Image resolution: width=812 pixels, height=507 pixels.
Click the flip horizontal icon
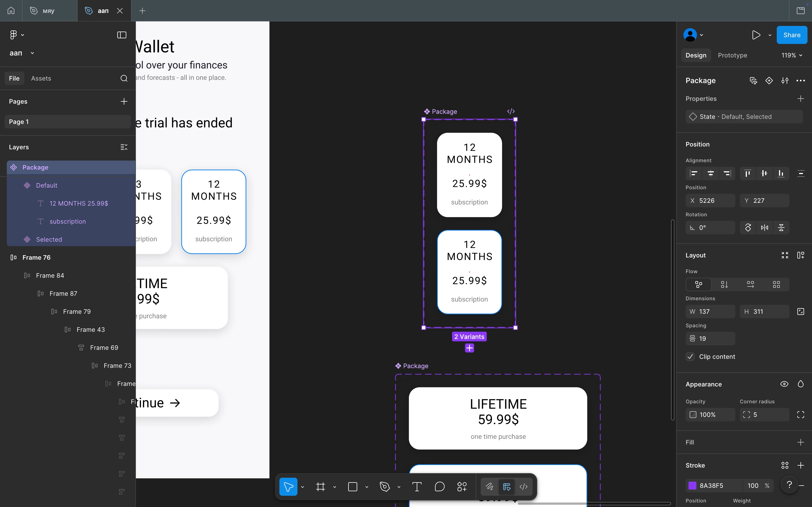click(764, 228)
